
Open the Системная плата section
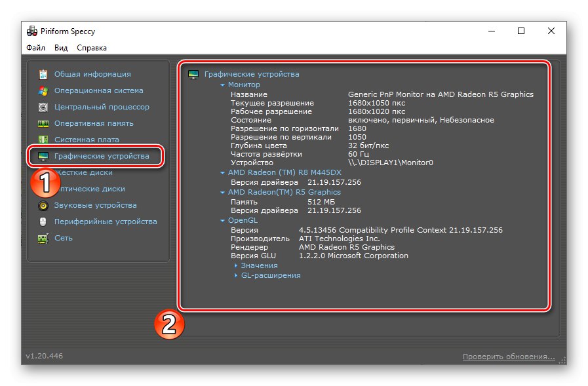pyautogui.click(x=87, y=140)
